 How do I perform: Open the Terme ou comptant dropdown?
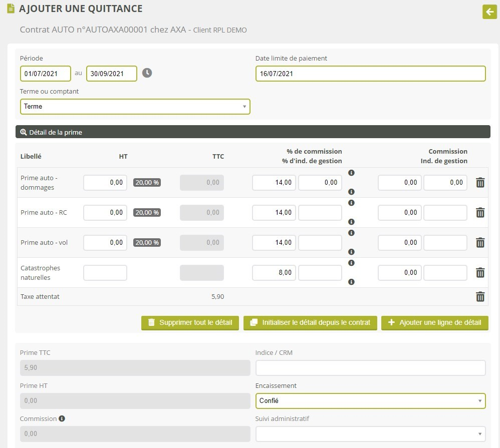(135, 107)
